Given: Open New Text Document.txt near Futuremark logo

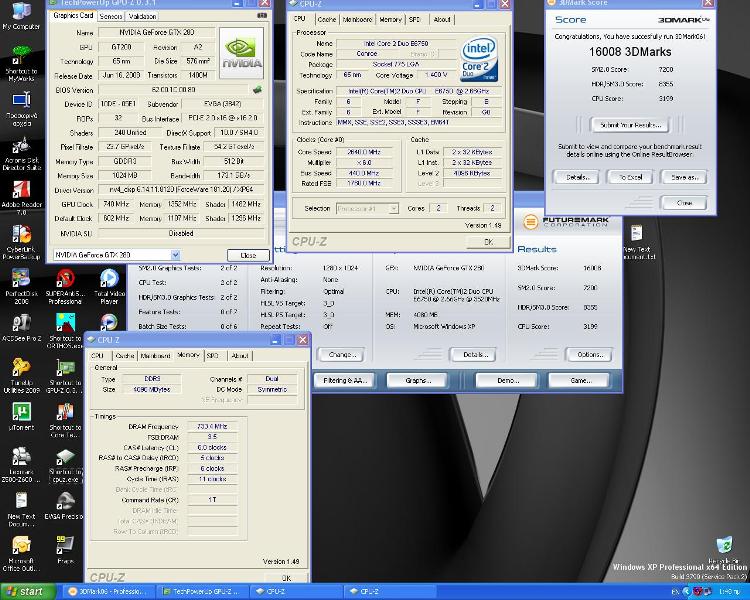Looking at the screenshot, I should [x=638, y=242].
